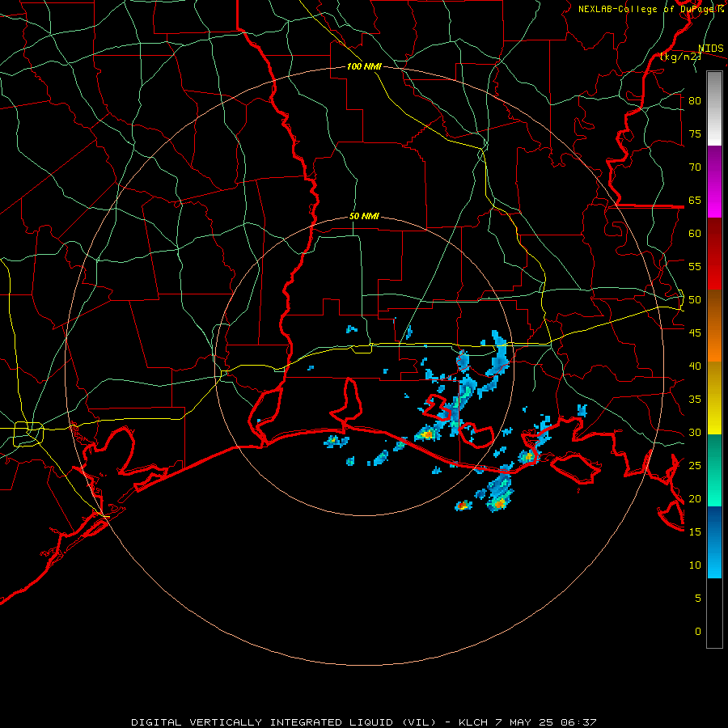Click the '50 NMI' range ring label
The height and width of the screenshot is (728, 728).
click(364, 216)
